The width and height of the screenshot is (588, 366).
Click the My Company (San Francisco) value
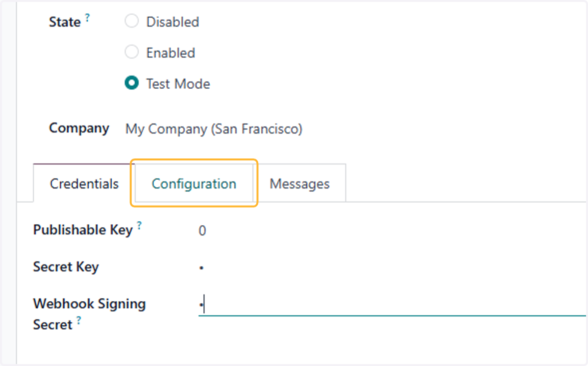tap(214, 129)
